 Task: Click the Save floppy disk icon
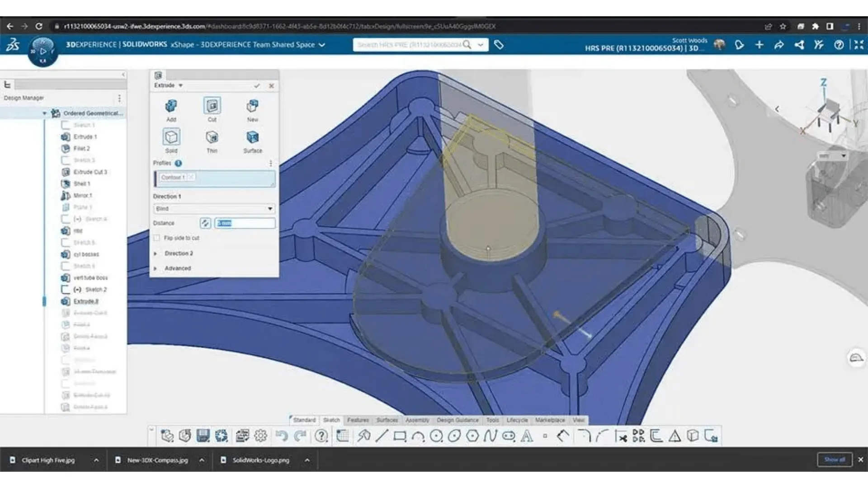point(203,436)
